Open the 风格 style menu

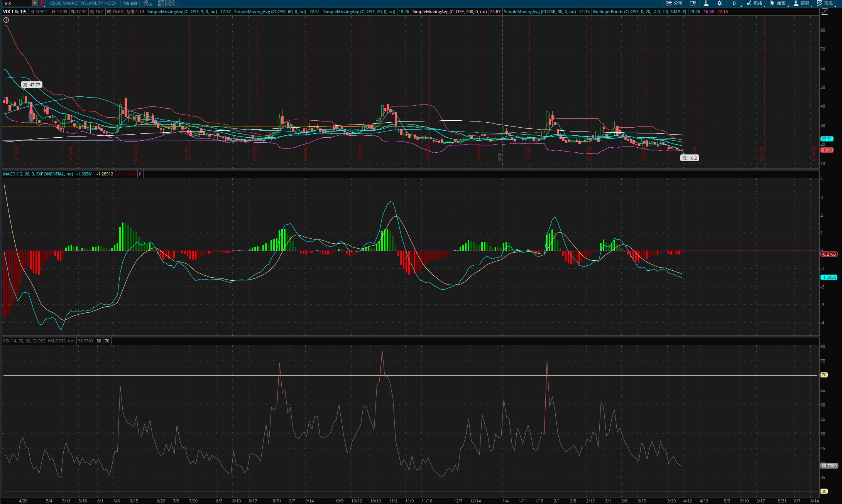click(754, 3)
